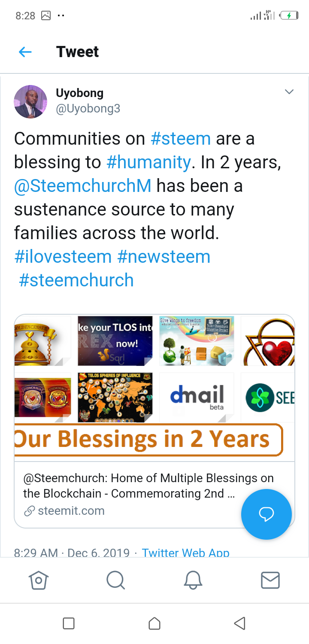The height and width of the screenshot is (644, 309).
Task: Open the #newsteem hashtag
Action: (x=164, y=257)
